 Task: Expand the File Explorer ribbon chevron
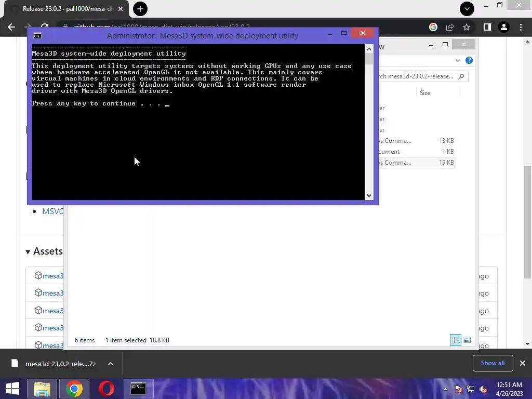pyautogui.click(x=457, y=60)
